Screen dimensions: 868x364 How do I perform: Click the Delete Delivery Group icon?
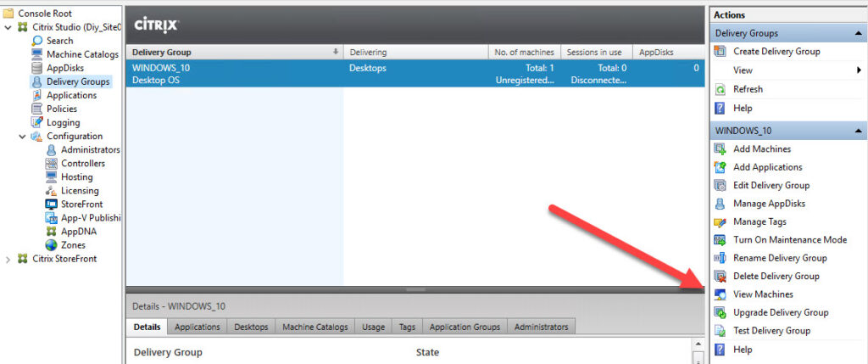pyautogui.click(x=721, y=277)
